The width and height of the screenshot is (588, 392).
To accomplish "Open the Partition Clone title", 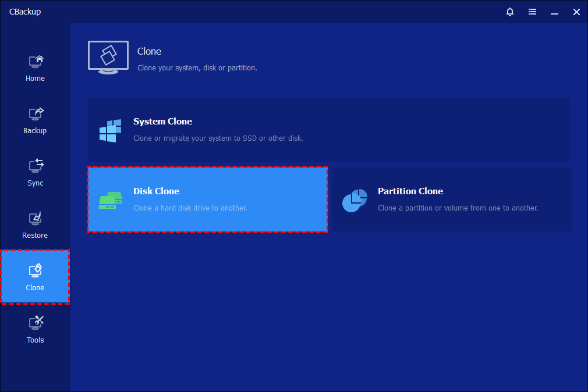I will pos(410,191).
